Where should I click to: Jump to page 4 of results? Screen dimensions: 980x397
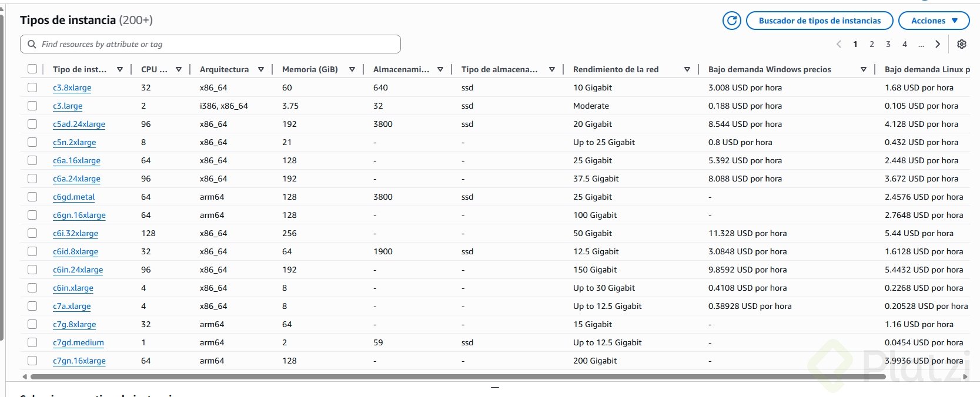coord(905,44)
